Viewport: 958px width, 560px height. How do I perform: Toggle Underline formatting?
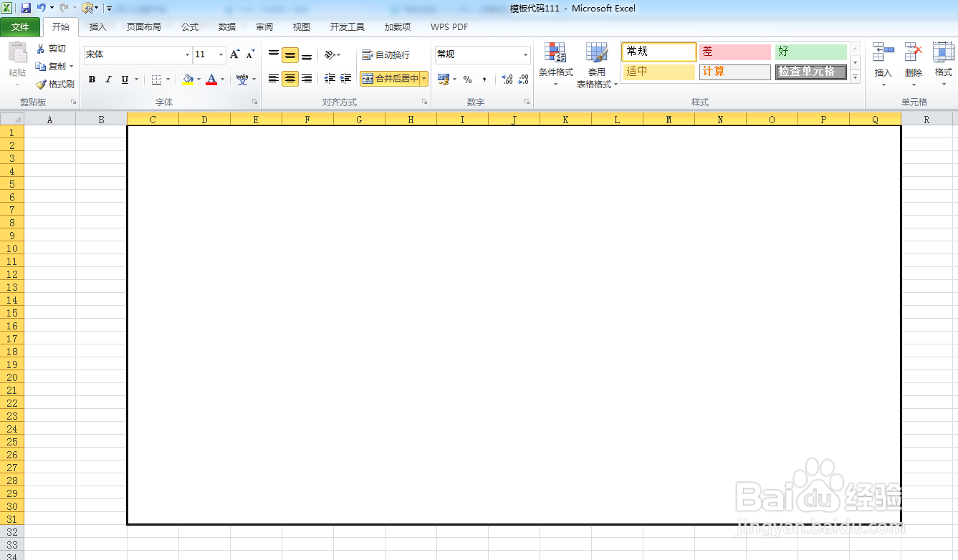(125, 79)
